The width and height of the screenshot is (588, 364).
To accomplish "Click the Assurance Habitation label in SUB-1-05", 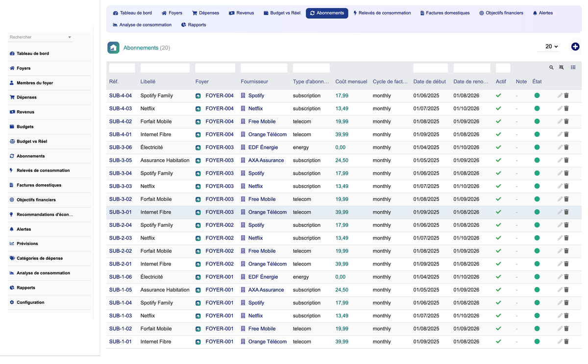I will click(165, 290).
